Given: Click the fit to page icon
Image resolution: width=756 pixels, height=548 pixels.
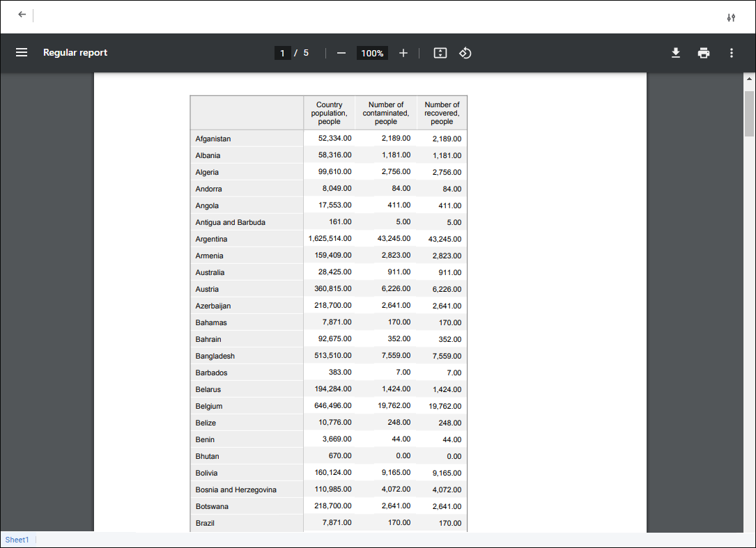Looking at the screenshot, I should tap(440, 54).
